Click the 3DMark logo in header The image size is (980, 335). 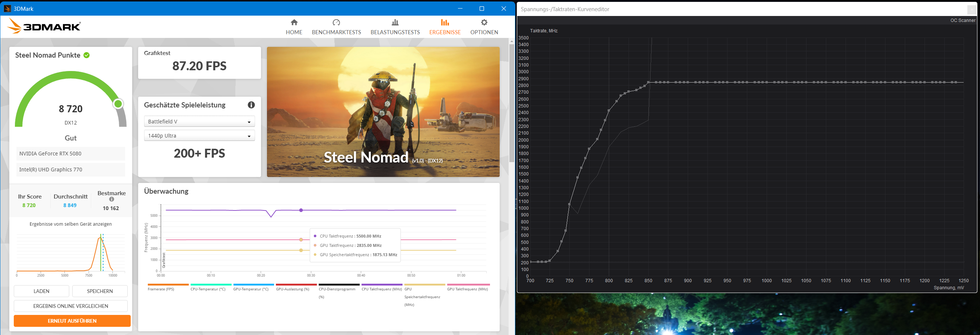click(44, 26)
